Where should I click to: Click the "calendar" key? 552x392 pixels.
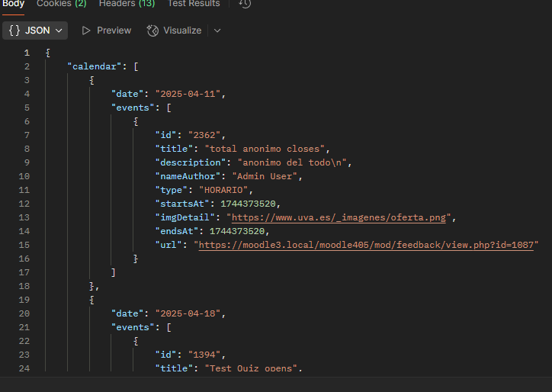point(95,66)
